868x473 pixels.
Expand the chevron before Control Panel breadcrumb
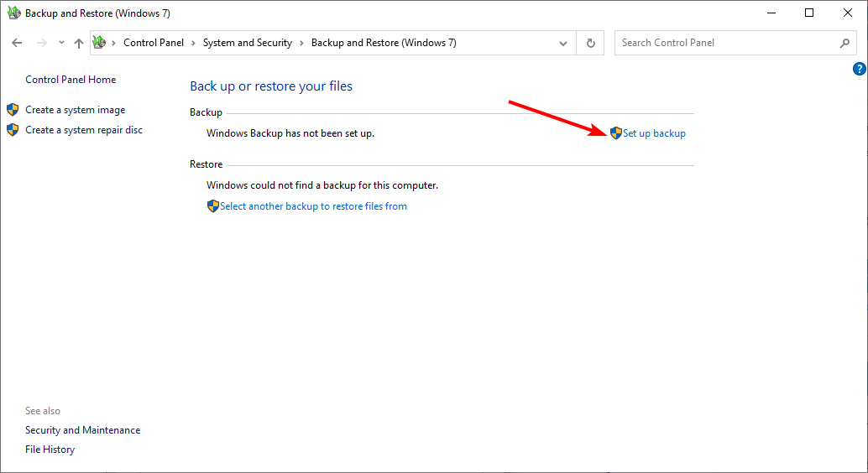click(113, 43)
